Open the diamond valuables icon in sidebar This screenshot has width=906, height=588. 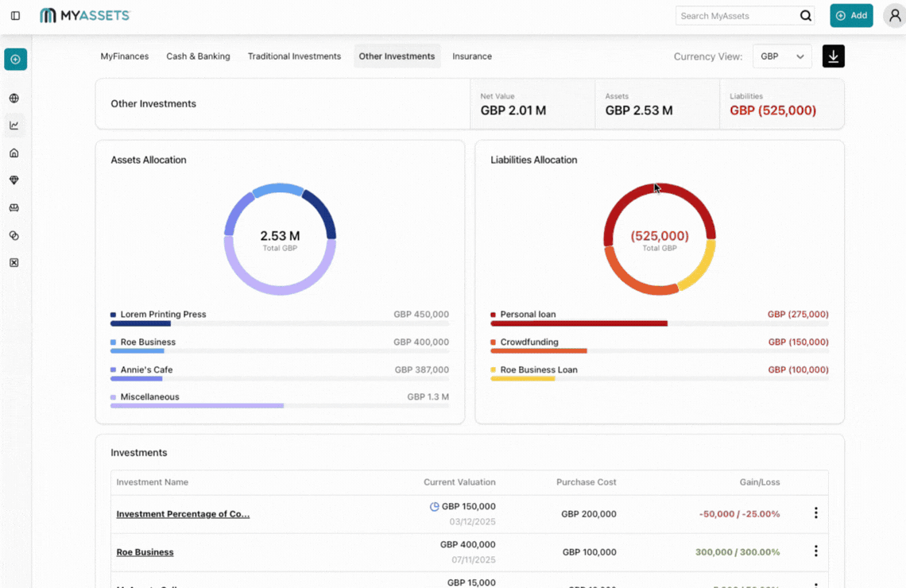coord(14,180)
